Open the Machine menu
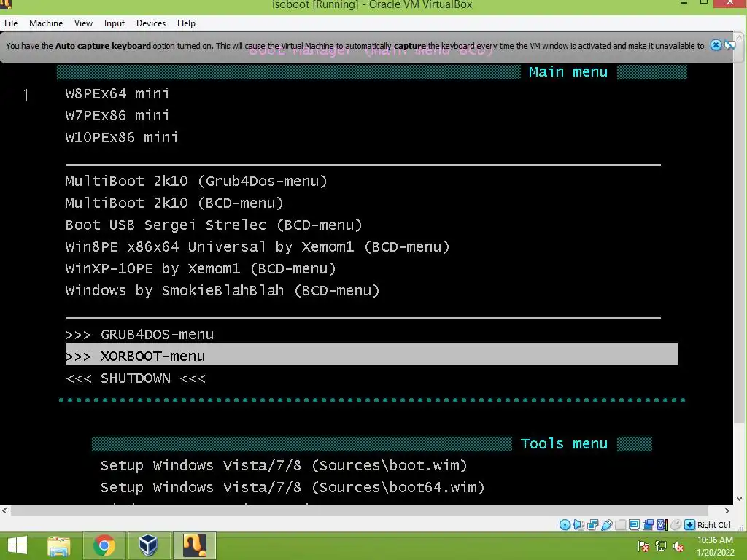Viewport: 747px width, 560px height. tap(46, 23)
